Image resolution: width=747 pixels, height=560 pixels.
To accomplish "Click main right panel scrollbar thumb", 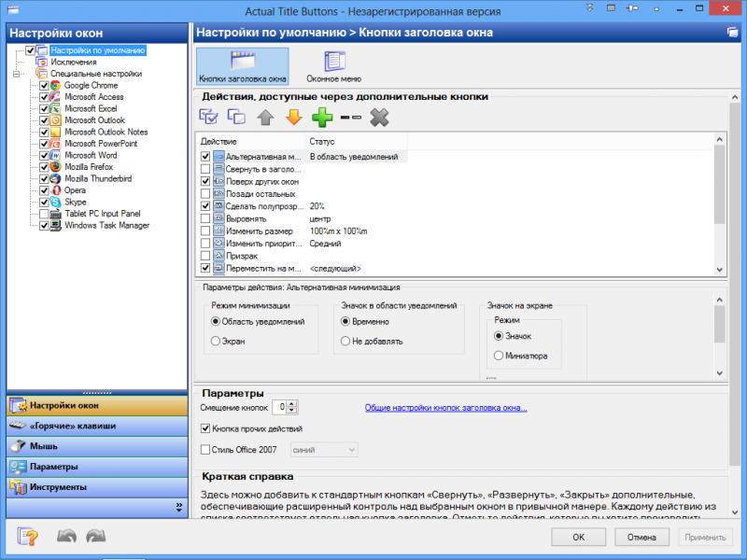I will (734, 284).
